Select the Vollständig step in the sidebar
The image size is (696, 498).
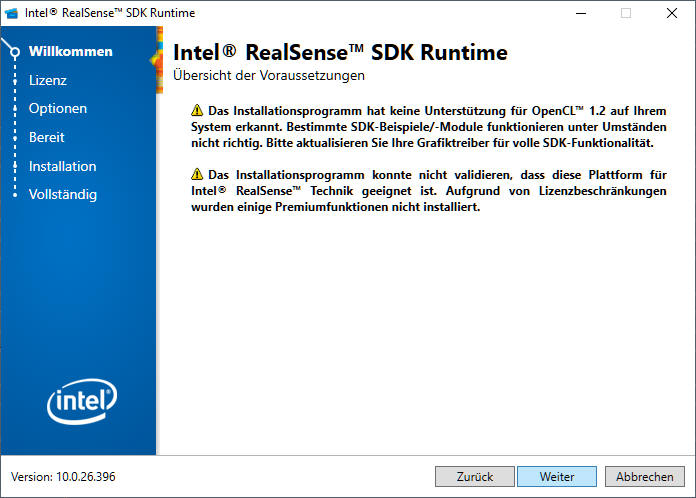pyautogui.click(x=63, y=194)
